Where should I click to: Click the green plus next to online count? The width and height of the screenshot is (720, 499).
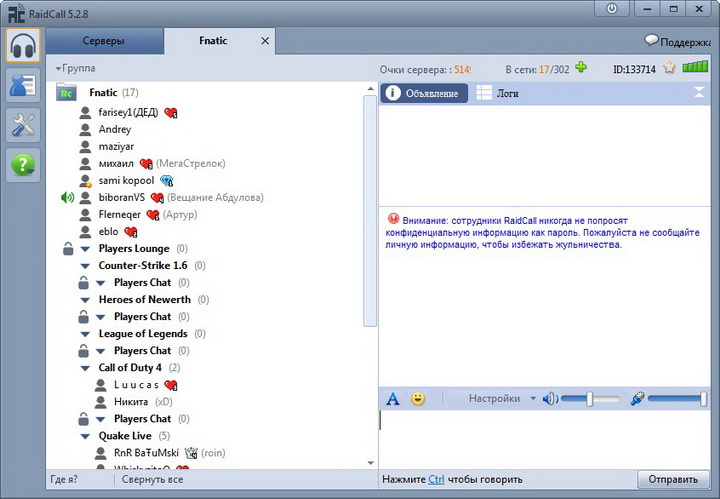click(581, 68)
